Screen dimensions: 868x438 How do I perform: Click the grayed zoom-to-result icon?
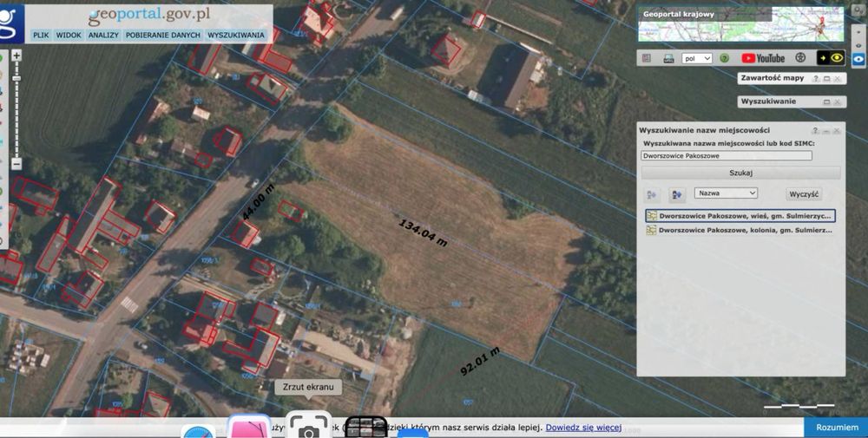pos(652,194)
